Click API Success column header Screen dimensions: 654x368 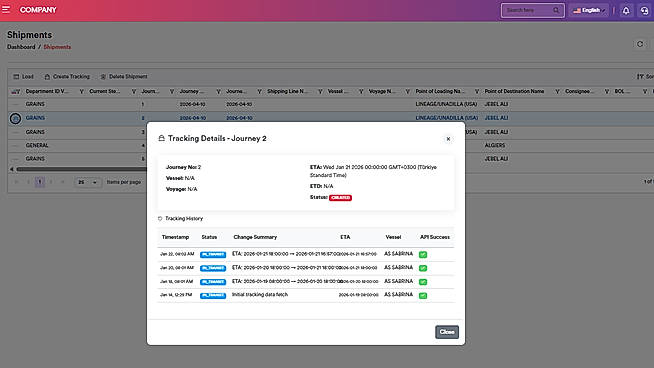pos(435,237)
